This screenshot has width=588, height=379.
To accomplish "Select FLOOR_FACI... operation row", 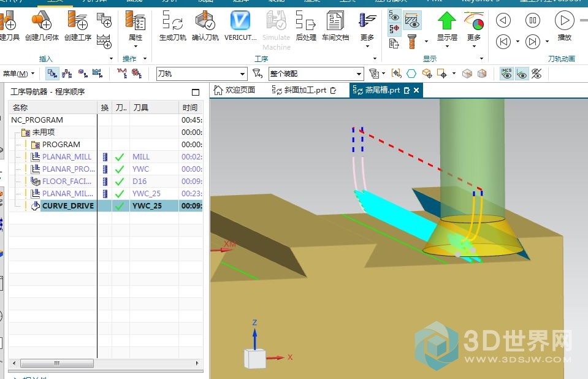I will (106, 182).
